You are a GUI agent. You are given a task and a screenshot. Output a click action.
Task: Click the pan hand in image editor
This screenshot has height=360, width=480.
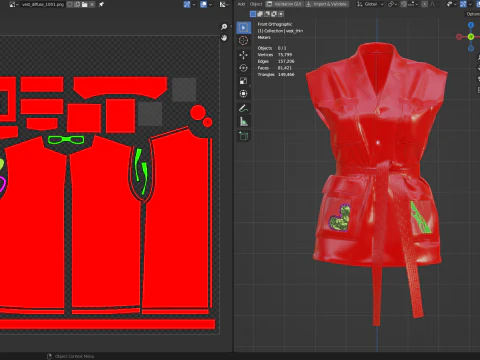[x=224, y=38]
